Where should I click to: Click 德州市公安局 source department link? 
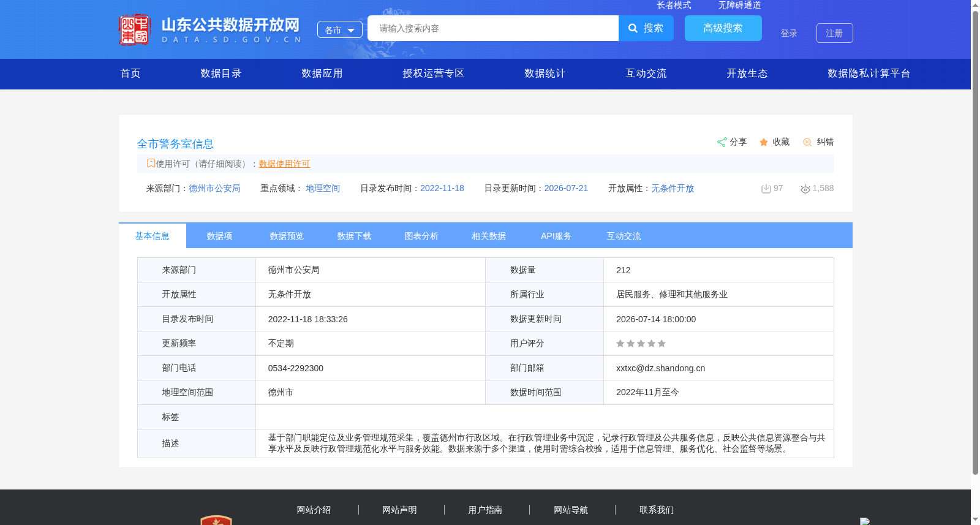point(214,189)
